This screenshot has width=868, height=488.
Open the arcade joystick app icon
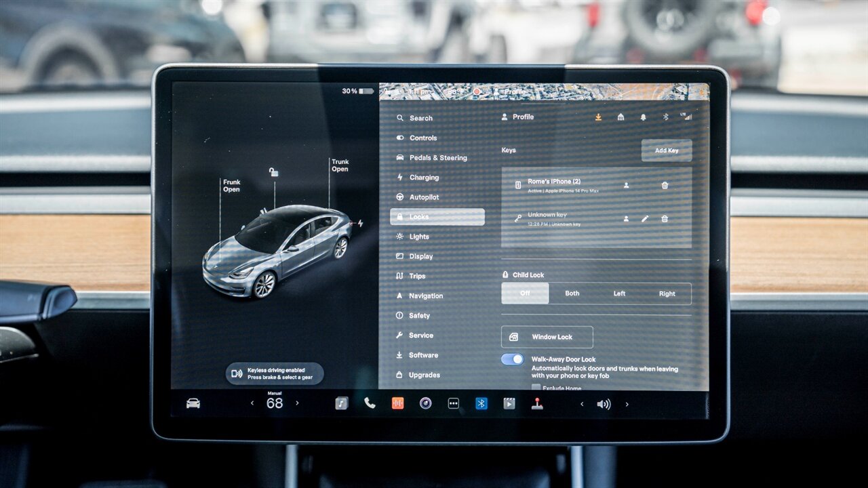pyautogui.click(x=537, y=403)
